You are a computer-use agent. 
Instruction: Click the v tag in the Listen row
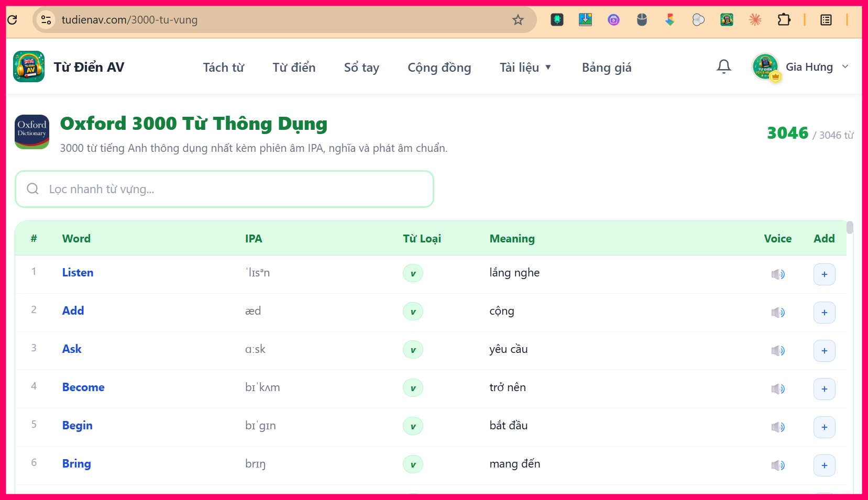413,273
